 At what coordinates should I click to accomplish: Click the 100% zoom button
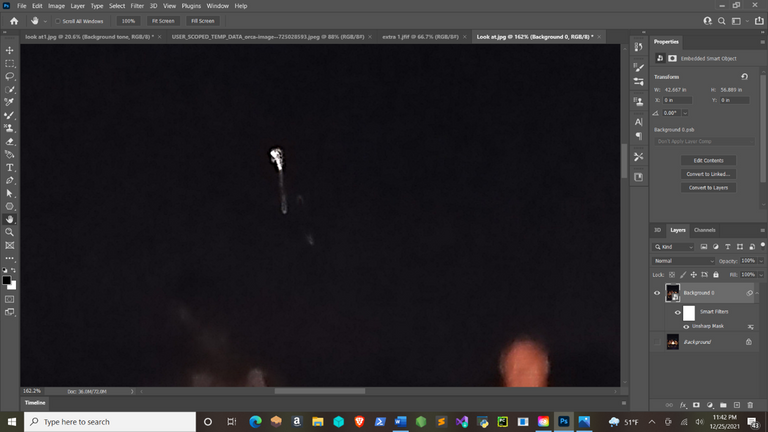[128, 21]
